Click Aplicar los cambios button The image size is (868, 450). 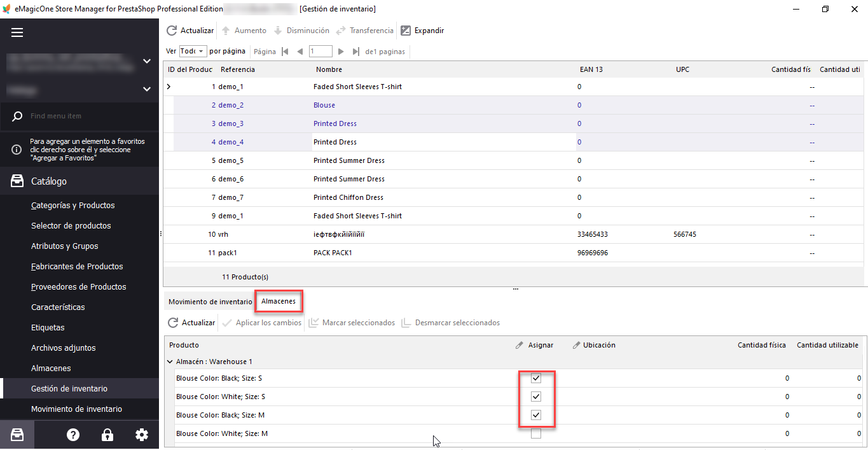(262, 323)
